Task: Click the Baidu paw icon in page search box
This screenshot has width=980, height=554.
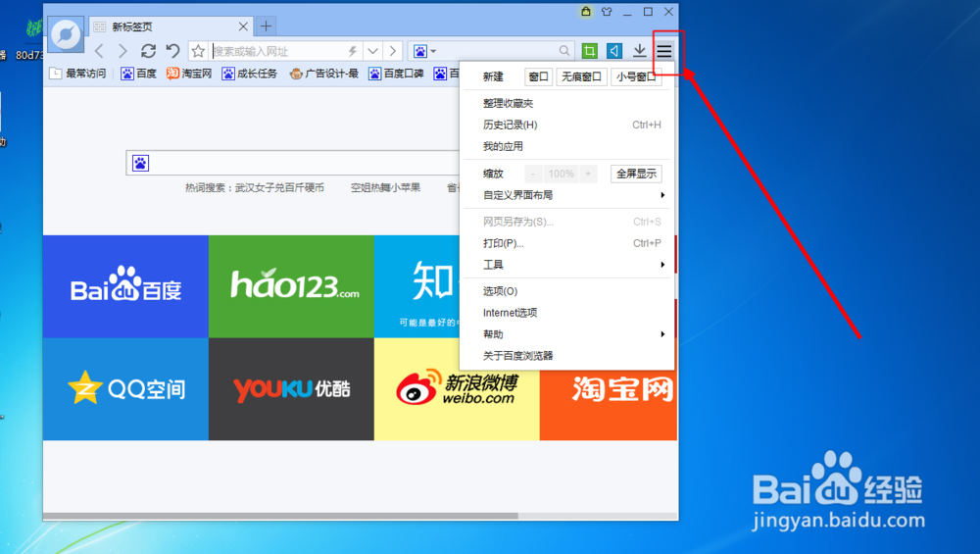Action: click(x=140, y=163)
